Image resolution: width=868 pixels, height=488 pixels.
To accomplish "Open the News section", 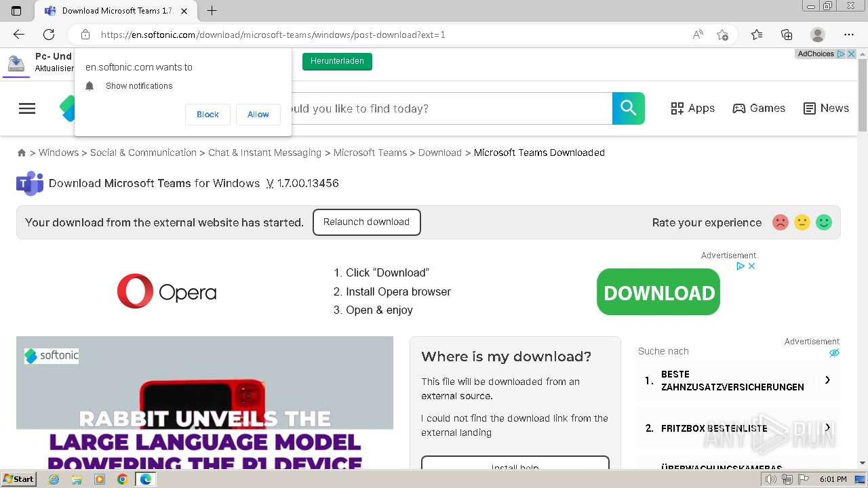I will [826, 108].
